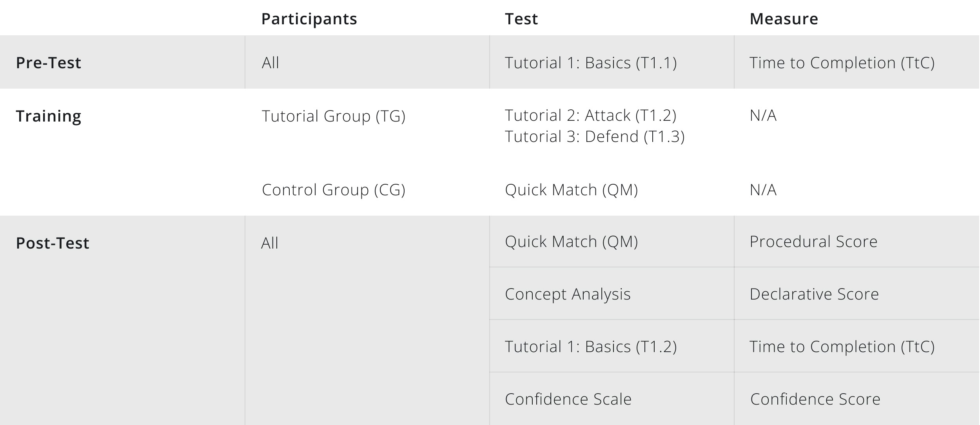Click the Concept Analysis cell
980x425 pixels.
click(x=568, y=294)
